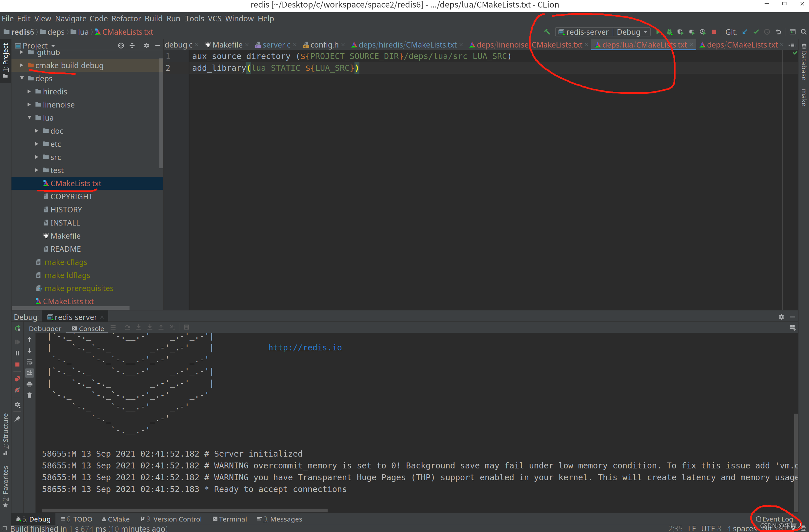The height and width of the screenshot is (532, 809).
Task: Stop the process with the toolbar's red square
Action: (x=714, y=32)
